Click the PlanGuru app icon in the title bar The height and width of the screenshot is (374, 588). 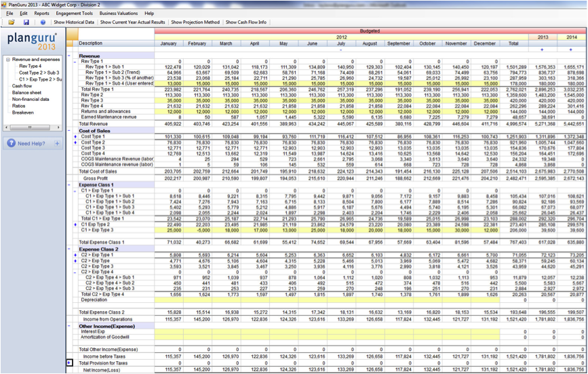tap(3, 5)
